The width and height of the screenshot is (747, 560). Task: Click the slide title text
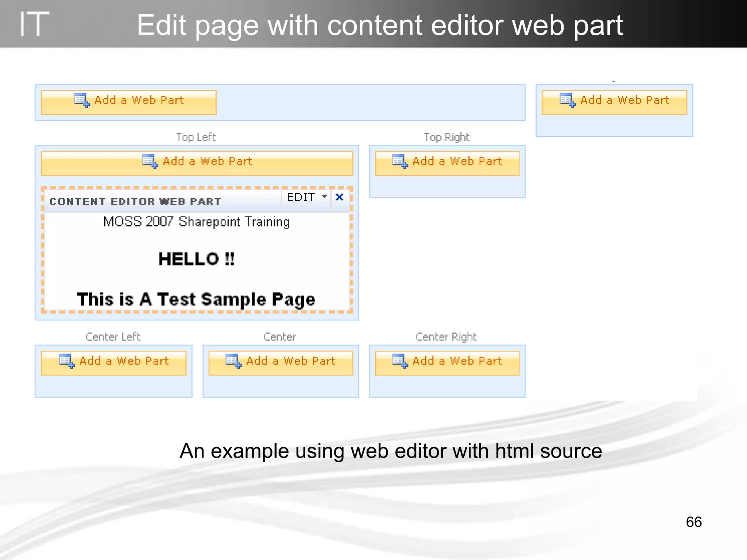tap(379, 25)
